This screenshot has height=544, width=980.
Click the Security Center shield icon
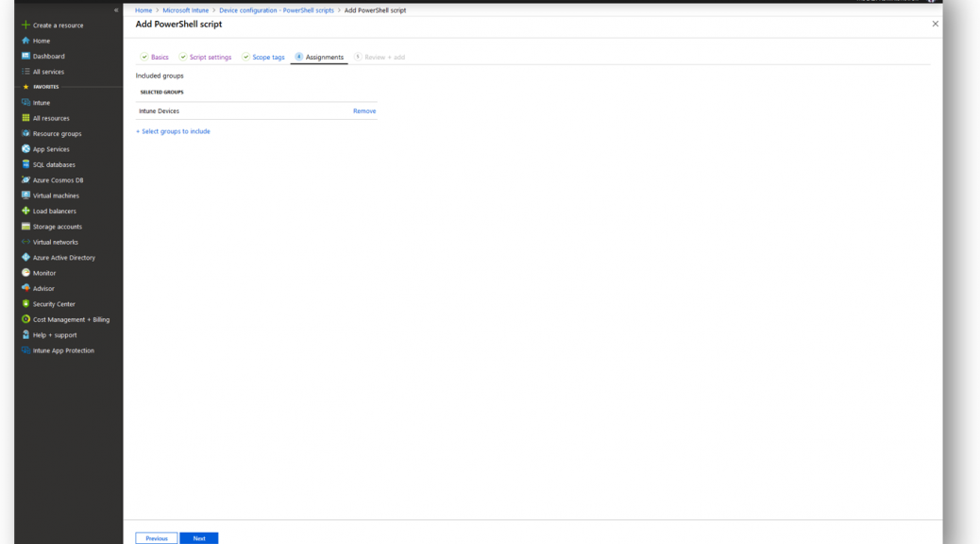click(25, 304)
